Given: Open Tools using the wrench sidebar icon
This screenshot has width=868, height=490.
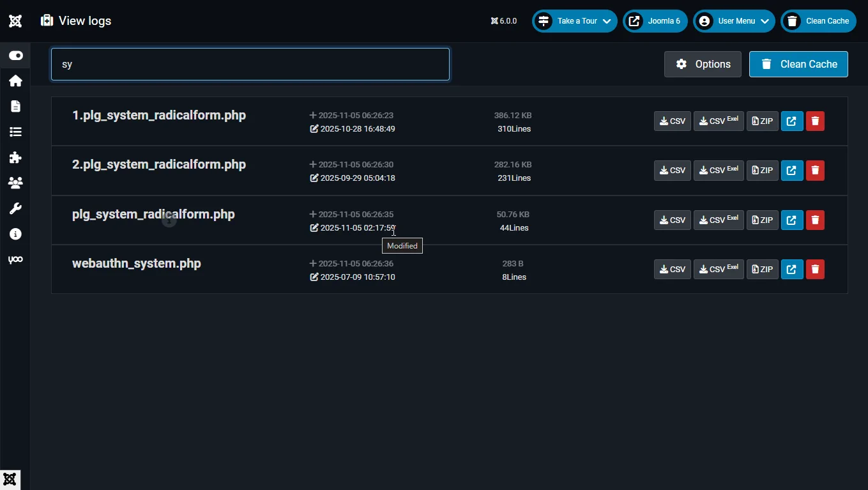Looking at the screenshot, I should (x=15, y=208).
